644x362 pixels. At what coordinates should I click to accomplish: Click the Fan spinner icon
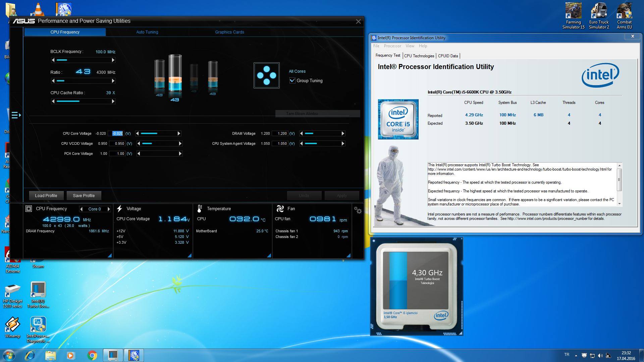tap(280, 208)
